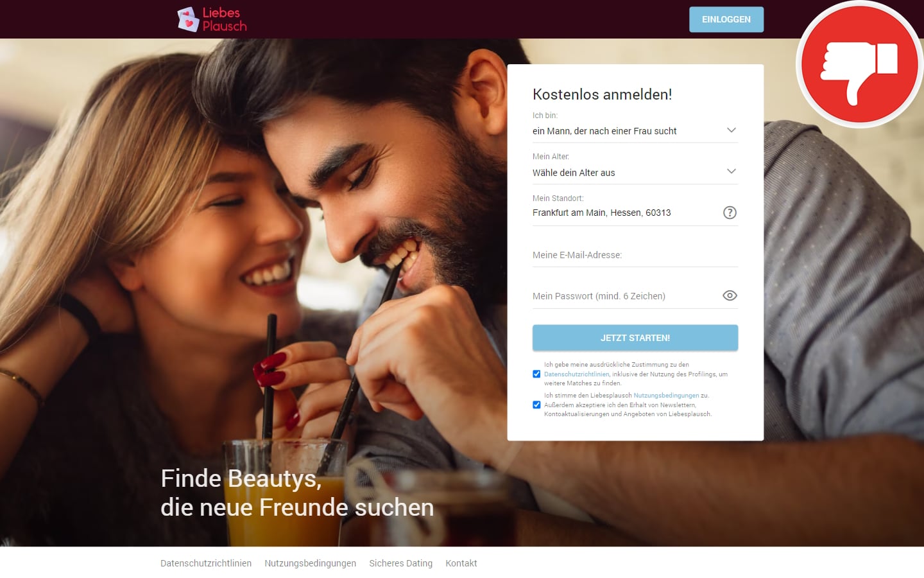The width and height of the screenshot is (924, 578).
Task: Click the Liebes Plausch logo text
Action: coord(225,19)
